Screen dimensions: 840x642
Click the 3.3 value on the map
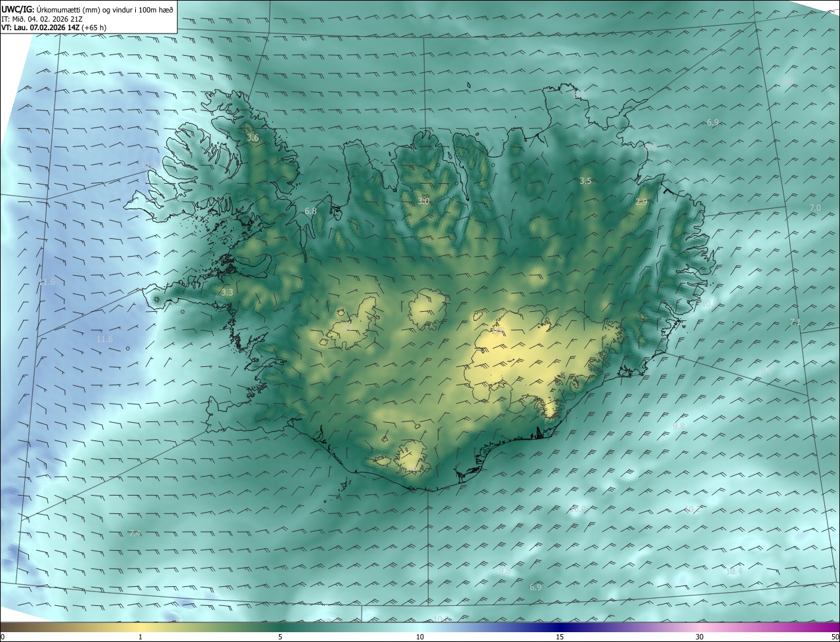pyautogui.click(x=227, y=293)
